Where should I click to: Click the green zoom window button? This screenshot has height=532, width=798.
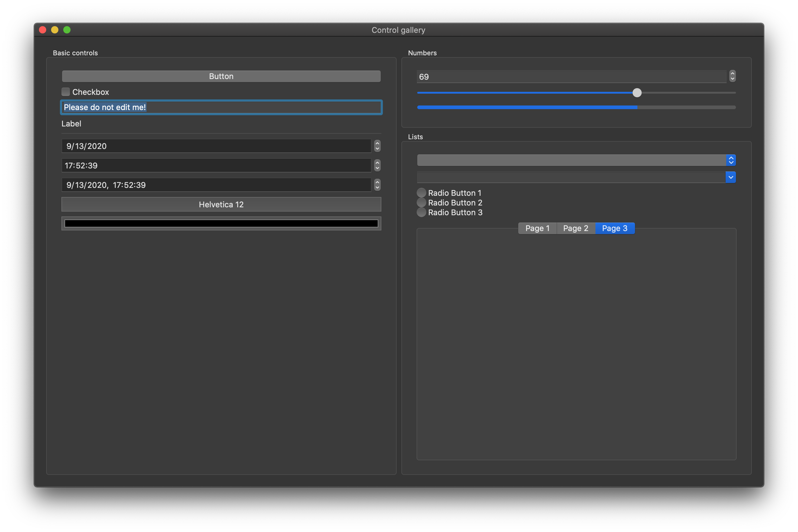67,30
